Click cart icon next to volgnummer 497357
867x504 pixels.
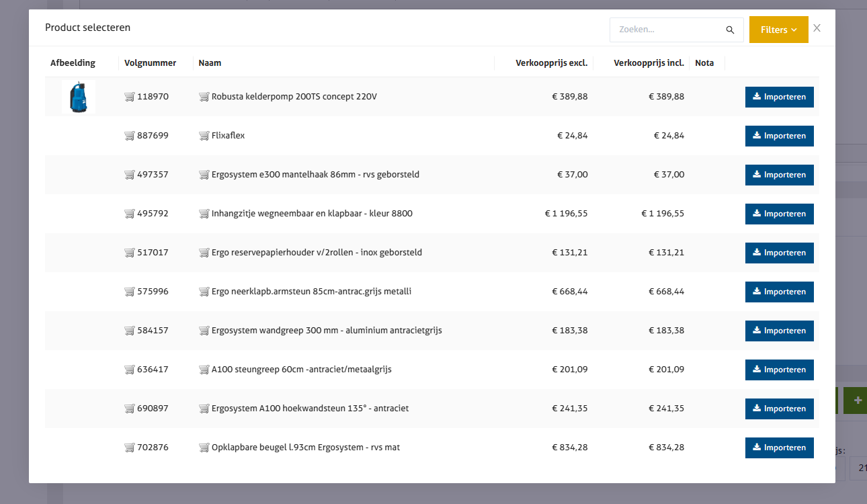tap(130, 175)
